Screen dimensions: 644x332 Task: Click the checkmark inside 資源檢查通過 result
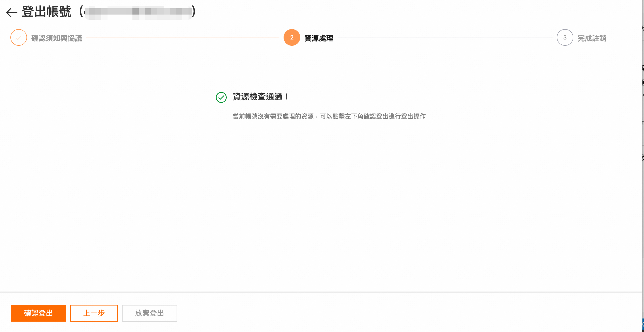(x=221, y=97)
